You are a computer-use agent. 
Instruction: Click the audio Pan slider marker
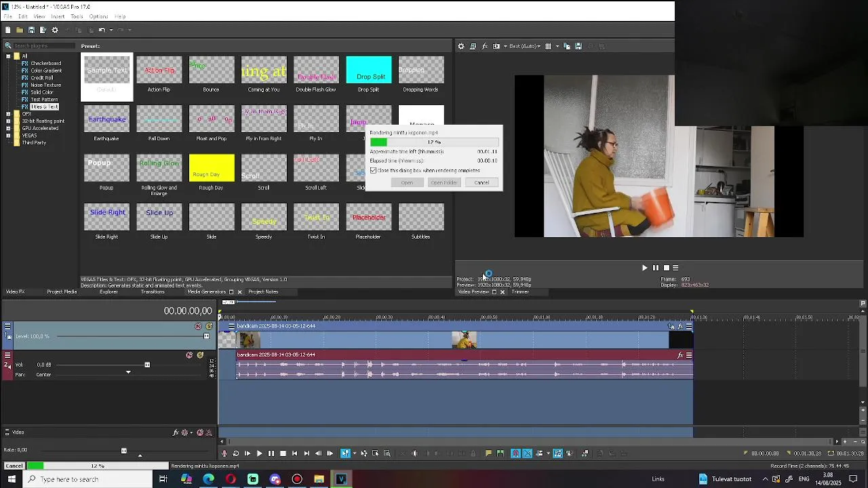pos(128,372)
